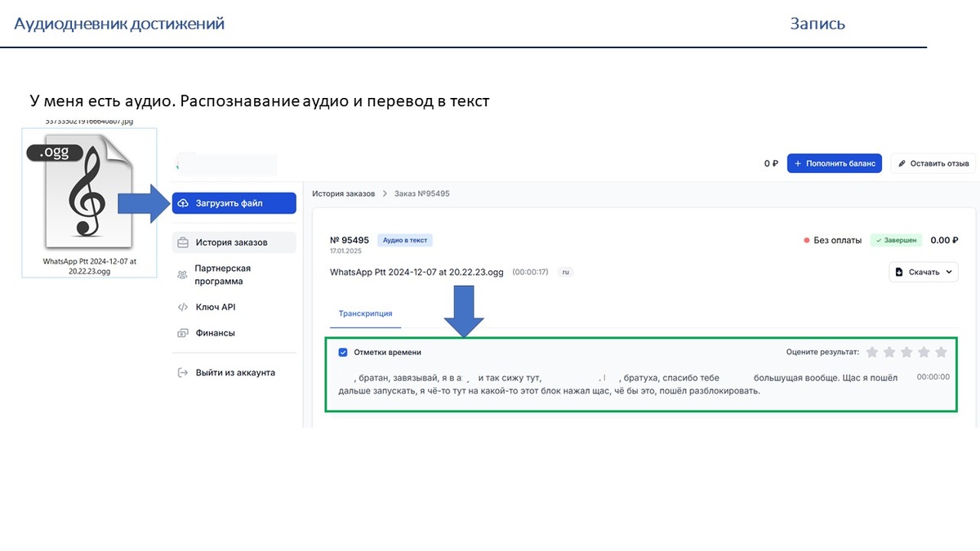Viewport: 980px width, 551px height.
Task: Open История заказов in the sidebar
Action: tap(234, 242)
